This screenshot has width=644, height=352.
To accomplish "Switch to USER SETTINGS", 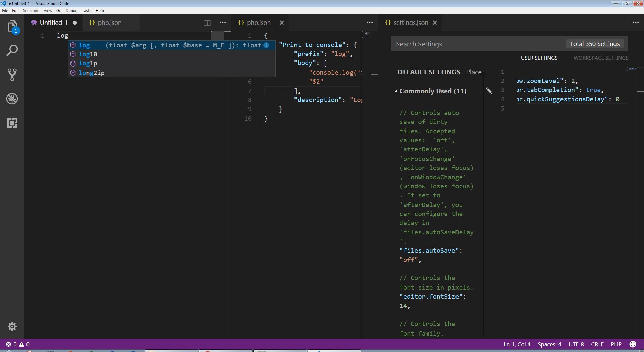I will click(x=539, y=58).
